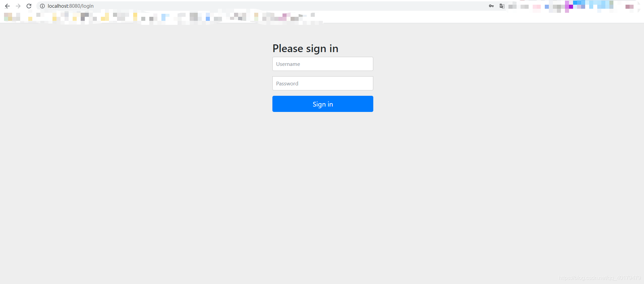Click the blue Sign in button

(323, 104)
